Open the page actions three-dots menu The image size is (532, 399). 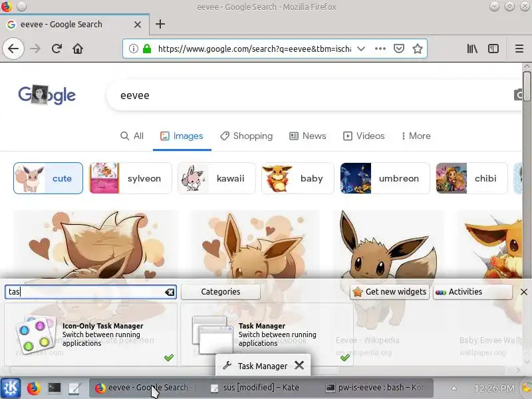380,49
